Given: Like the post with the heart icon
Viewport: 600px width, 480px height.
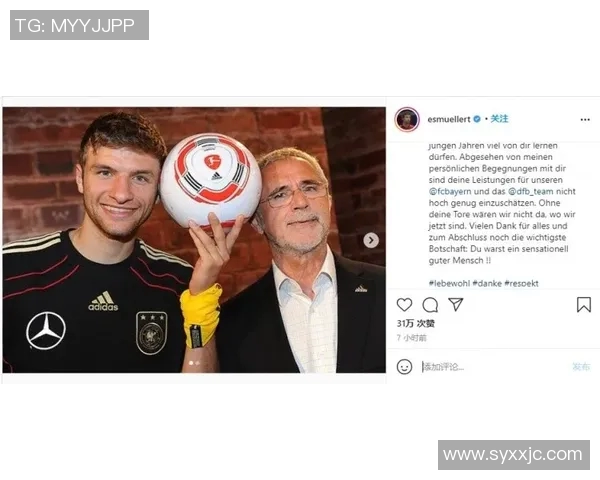Looking at the screenshot, I should (x=404, y=305).
